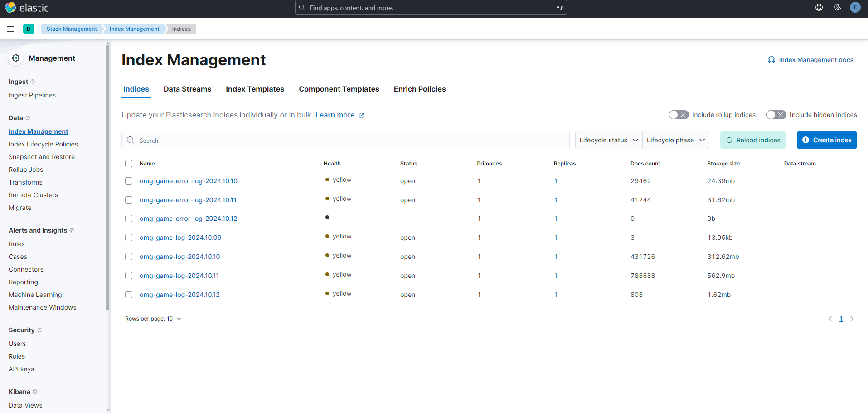Open the hamburger navigation menu
Screen dimensions: 868x413
(10, 29)
